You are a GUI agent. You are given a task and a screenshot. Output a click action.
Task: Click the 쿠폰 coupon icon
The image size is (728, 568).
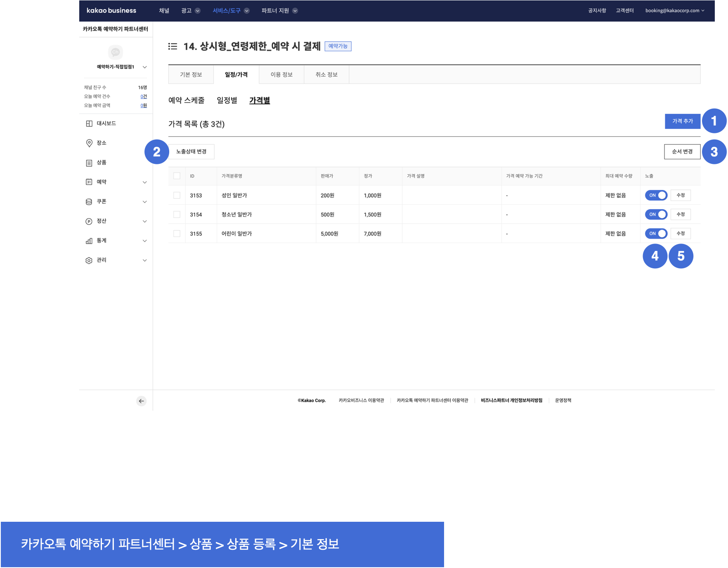point(89,201)
